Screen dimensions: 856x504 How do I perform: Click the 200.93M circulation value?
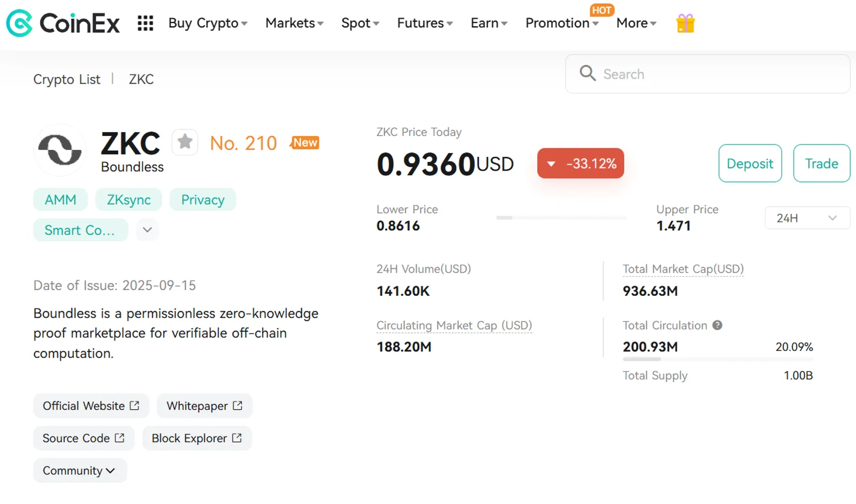click(650, 347)
